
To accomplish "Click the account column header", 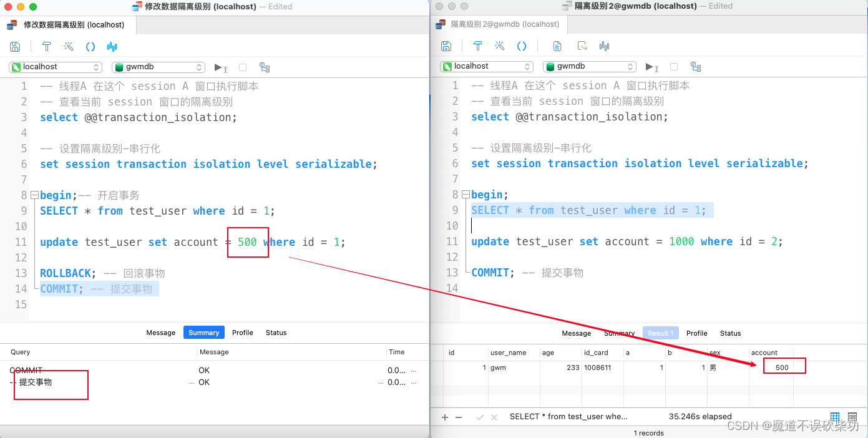I will (x=771, y=353).
